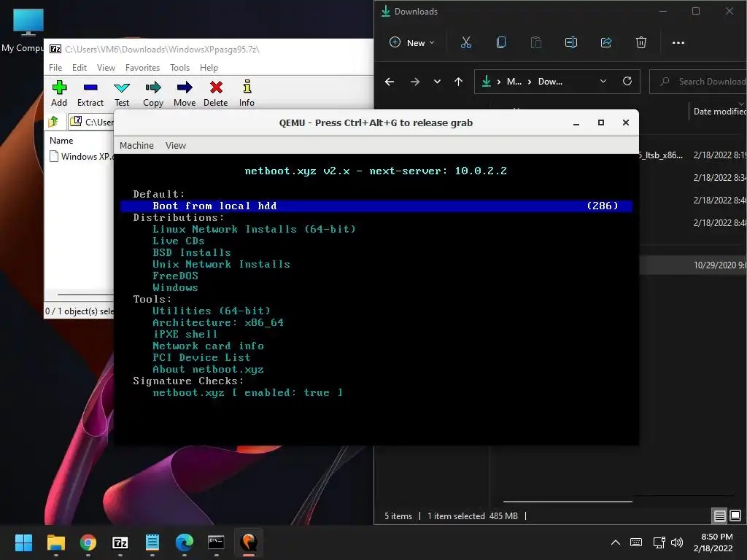Viewport: 747px width, 560px height.
Task: Open QEMU View menu
Action: click(175, 145)
